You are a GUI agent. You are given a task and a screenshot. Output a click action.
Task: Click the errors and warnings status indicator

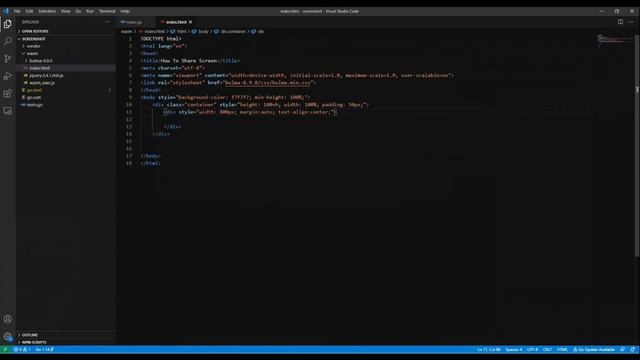(22, 349)
